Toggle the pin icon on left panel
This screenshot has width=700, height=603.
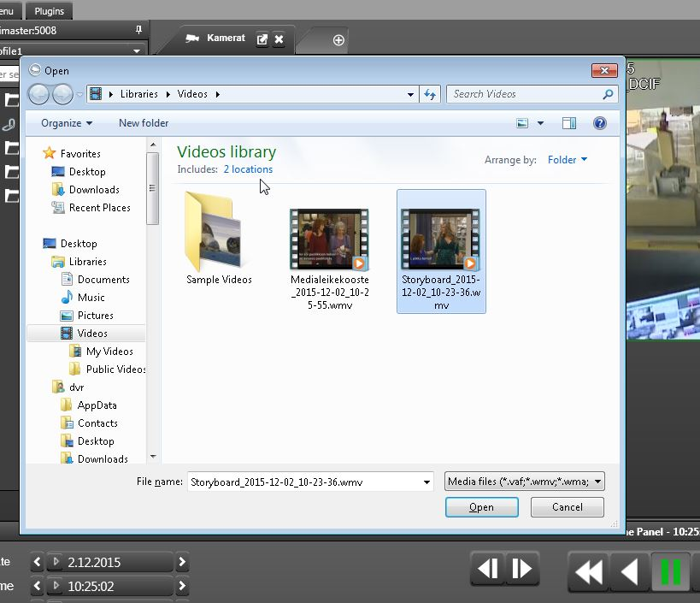click(138, 30)
